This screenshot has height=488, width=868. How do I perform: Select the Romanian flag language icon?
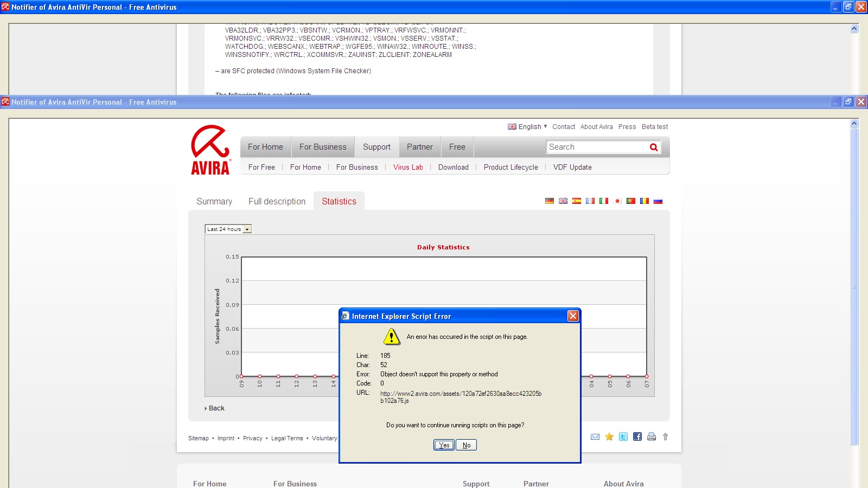click(644, 201)
